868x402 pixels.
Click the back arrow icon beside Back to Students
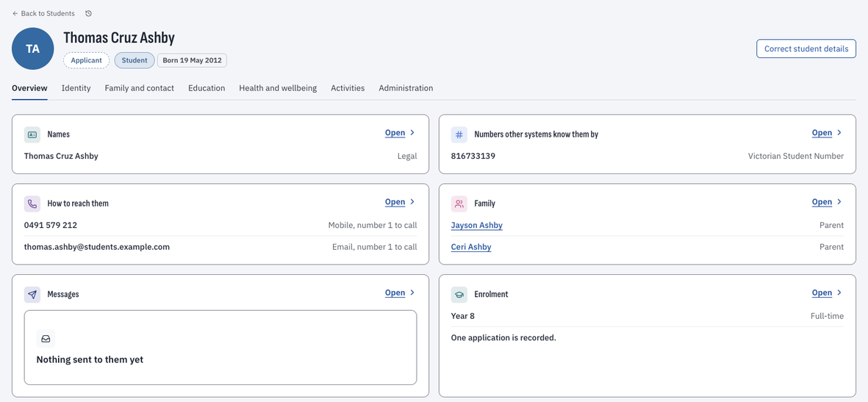(x=15, y=13)
